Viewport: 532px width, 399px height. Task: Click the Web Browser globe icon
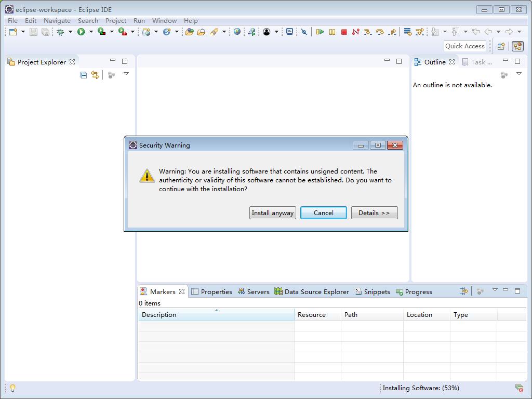pyautogui.click(x=237, y=32)
